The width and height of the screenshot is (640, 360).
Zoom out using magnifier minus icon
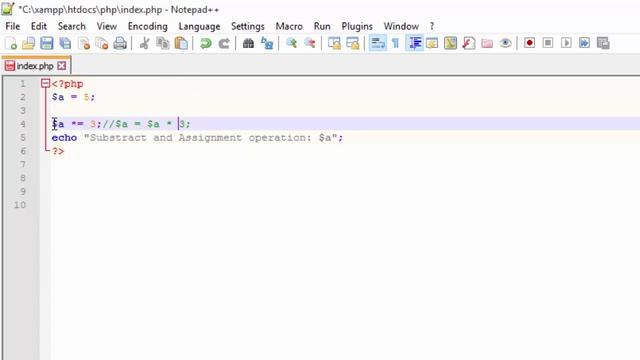tap(309, 43)
